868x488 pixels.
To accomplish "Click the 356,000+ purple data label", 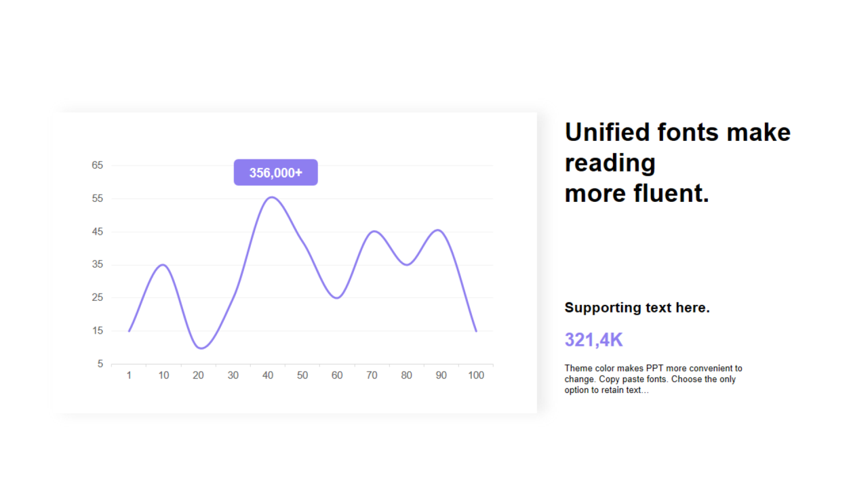I will click(275, 172).
